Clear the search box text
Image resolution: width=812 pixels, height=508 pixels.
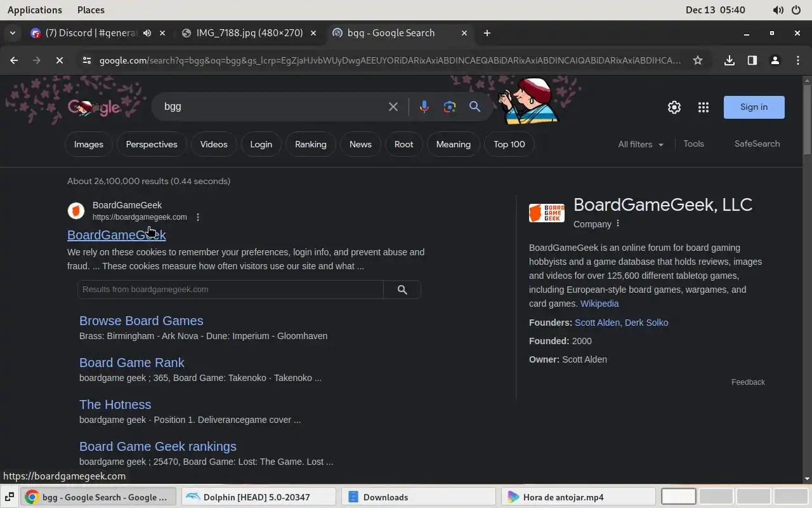(x=393, y=107)
